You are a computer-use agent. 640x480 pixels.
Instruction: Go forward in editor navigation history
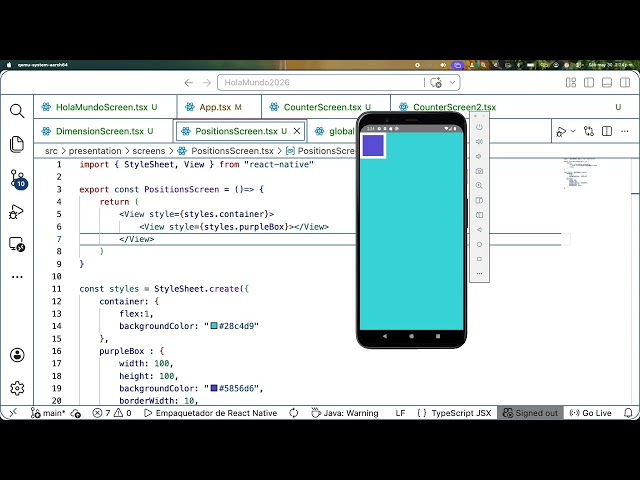207,83
